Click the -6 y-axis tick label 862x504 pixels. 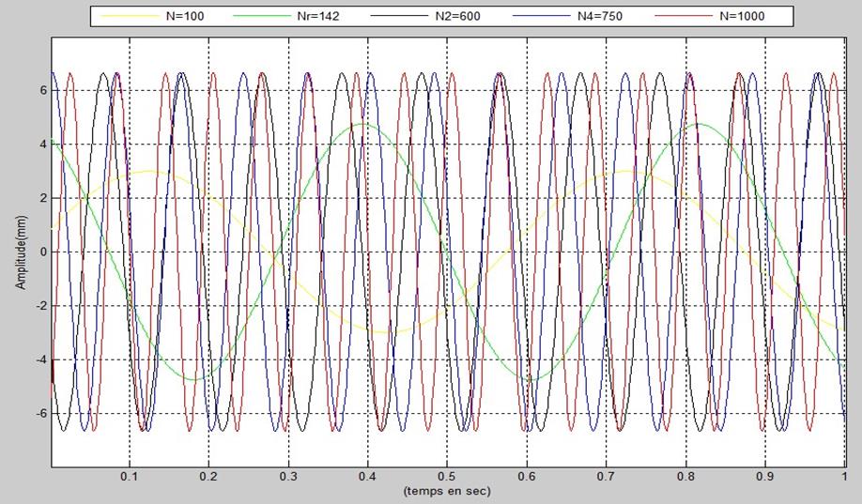(x=40, y=413)
